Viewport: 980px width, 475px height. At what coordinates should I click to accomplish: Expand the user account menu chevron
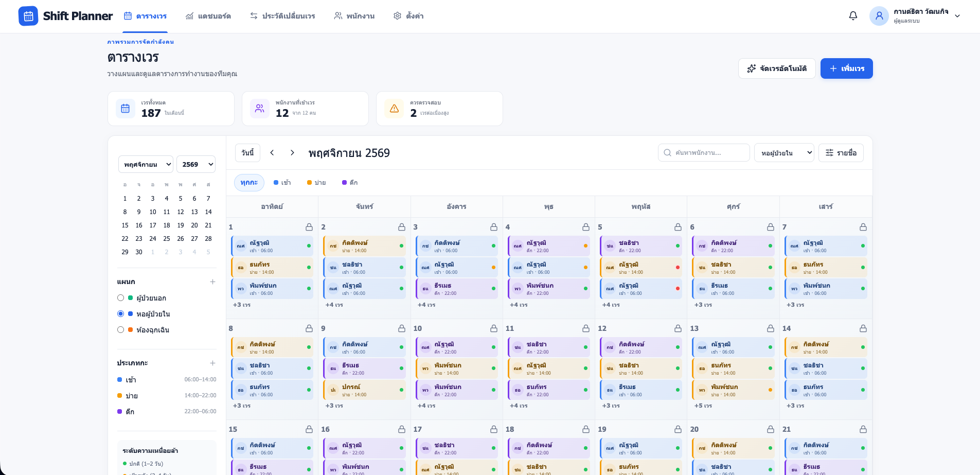point(957,16)
